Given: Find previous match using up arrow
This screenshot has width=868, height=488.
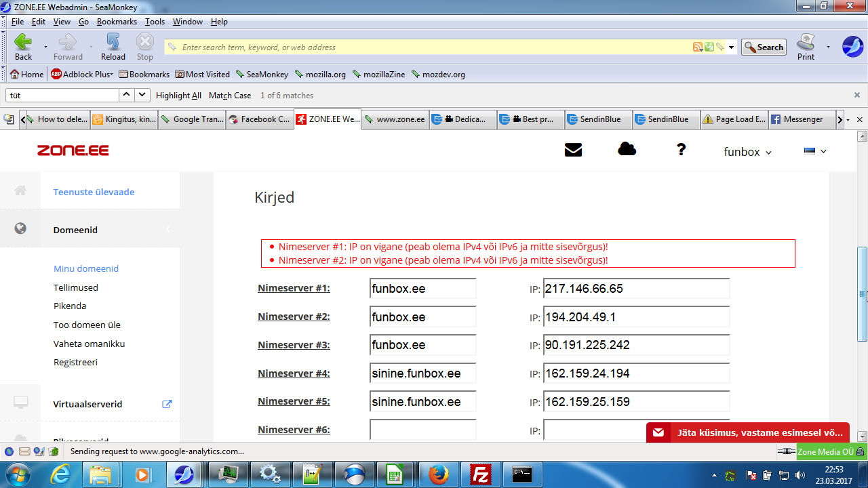Looking at the screenshot, I should [127, 96].
